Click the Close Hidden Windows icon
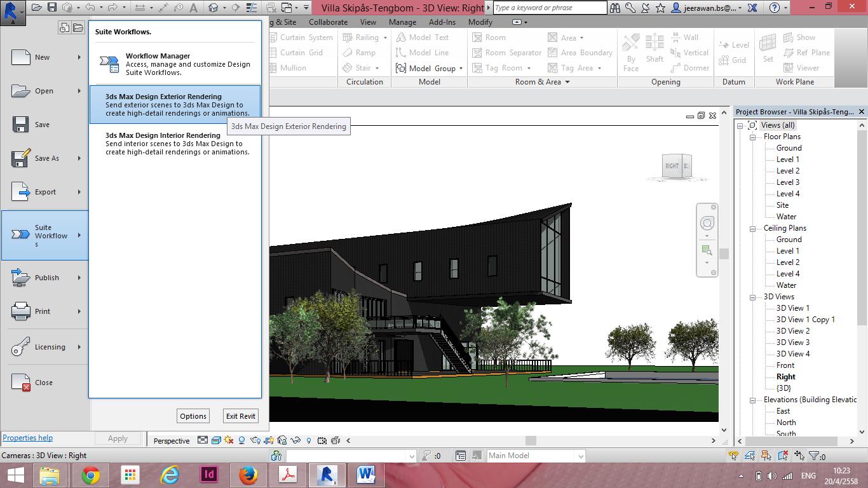 click(x=273, y=8)
